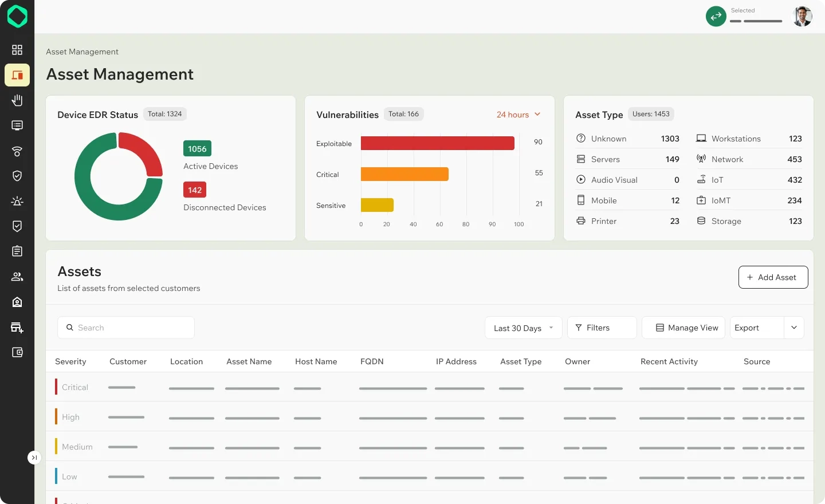This screenshot has height=504, width=825.
Task: Click the Users: 1453 badge
Action: coord(651,114)
